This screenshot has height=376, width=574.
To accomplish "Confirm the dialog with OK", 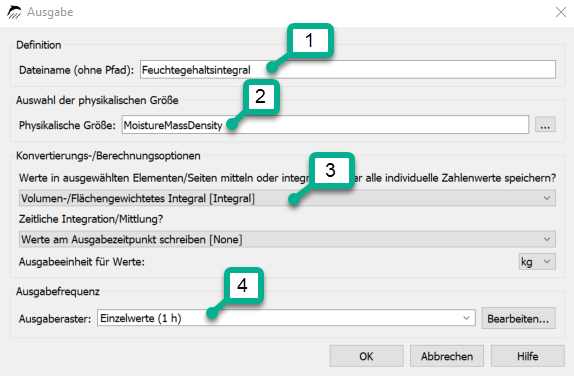I will click(366, 356).
